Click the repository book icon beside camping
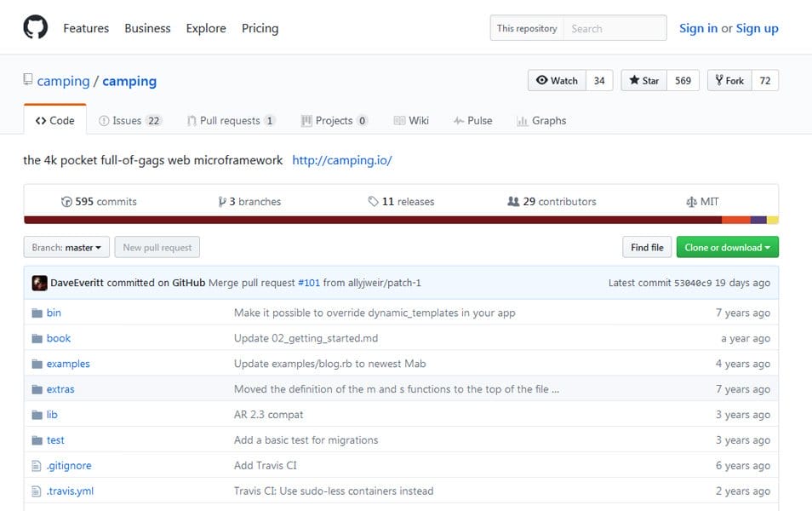The height and width of the screenshot is (511, 812). (28, 79)
